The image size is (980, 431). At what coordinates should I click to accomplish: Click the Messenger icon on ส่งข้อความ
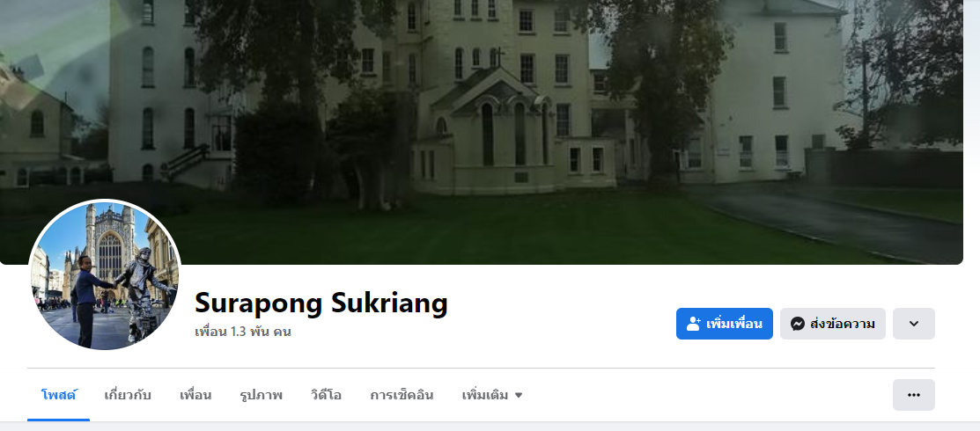pyautogui.click(x=798, y=324)
